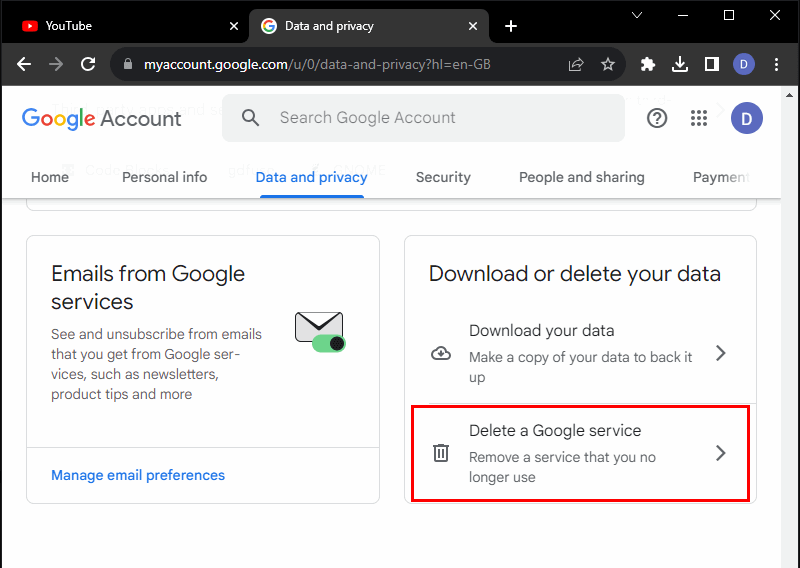Switch to the Security tab
This screenshot has width=800, height=568.
443,177
